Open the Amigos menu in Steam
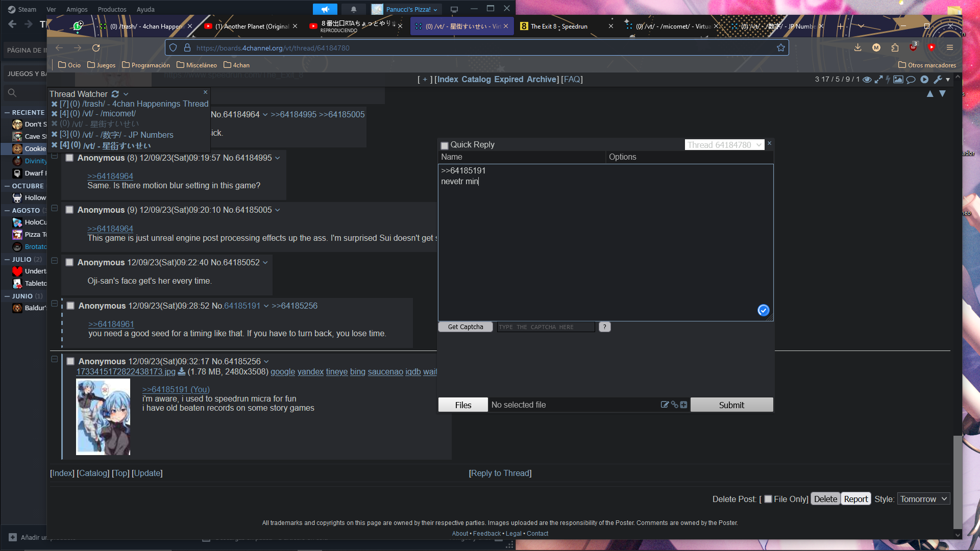This screenshot has height=551, width=980. click(77, 9)
